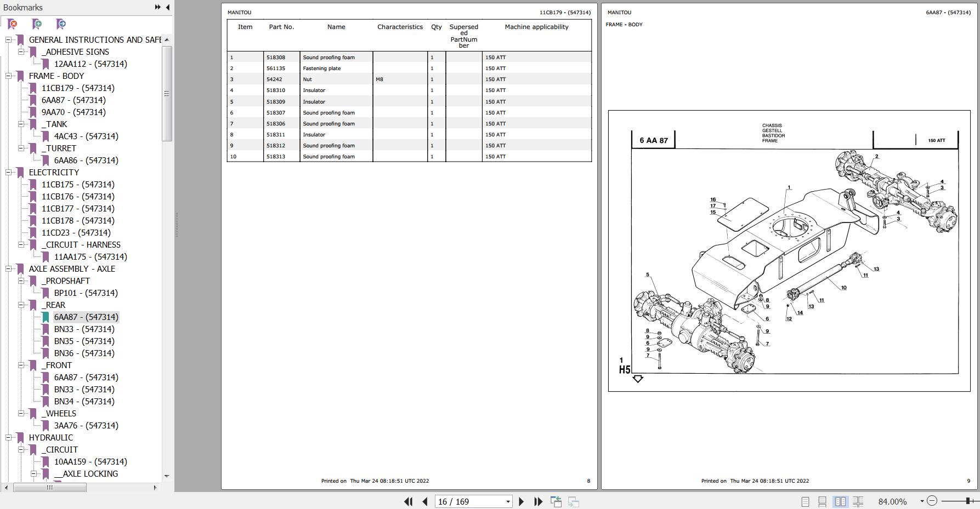Collapse the _TANK bookmark node

click(x=21, y=124)
